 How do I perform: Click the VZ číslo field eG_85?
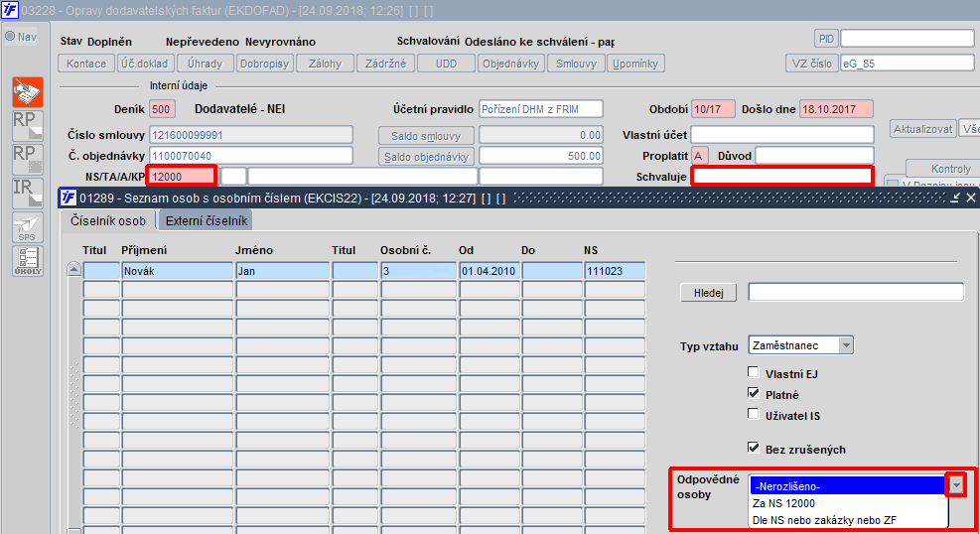907,64
